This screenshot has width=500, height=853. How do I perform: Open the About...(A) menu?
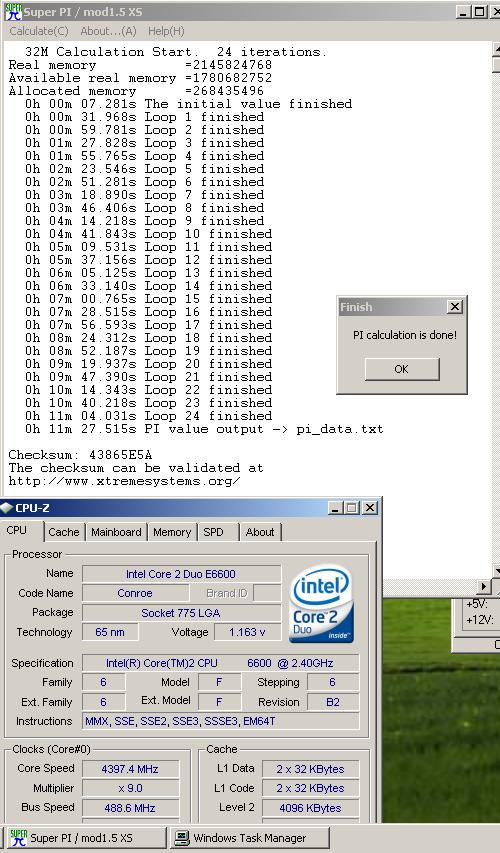point(108,31)
